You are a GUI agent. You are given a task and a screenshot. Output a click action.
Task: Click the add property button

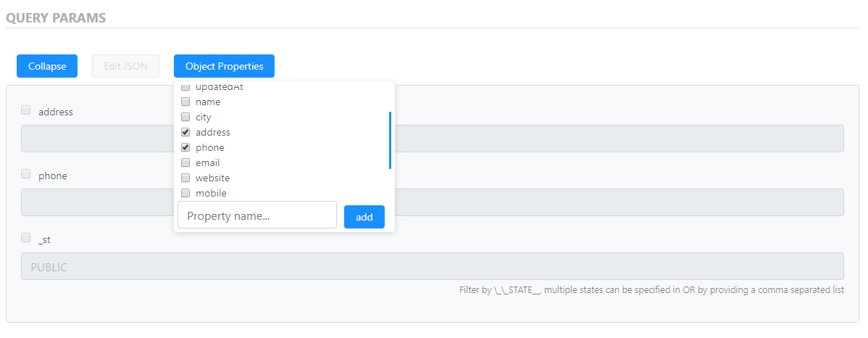(364, 217)
